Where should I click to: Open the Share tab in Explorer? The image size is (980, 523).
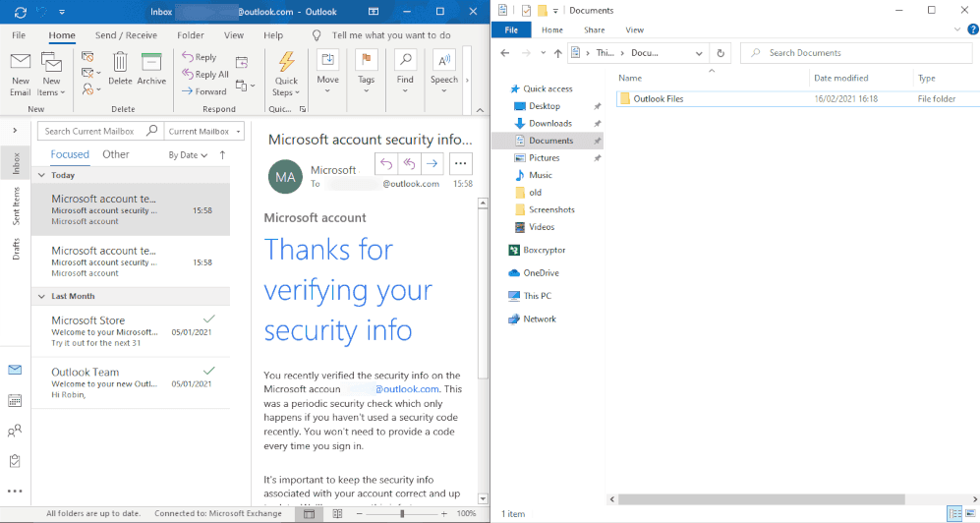[x=595, y=29]
